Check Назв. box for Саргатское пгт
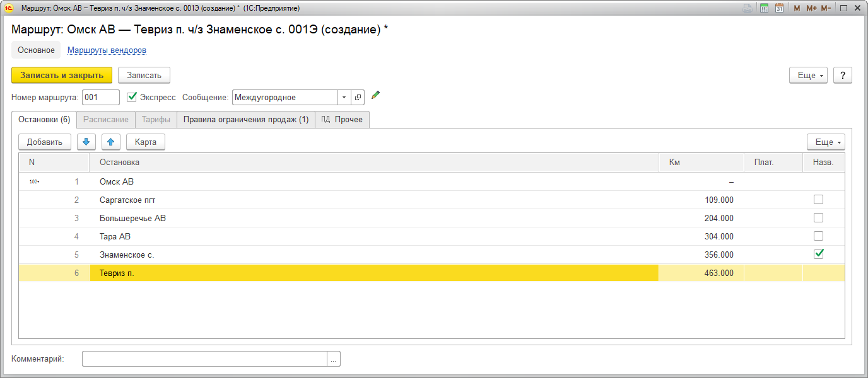The height and width of the screenshot is (378, 868). [x=819, y=200]
